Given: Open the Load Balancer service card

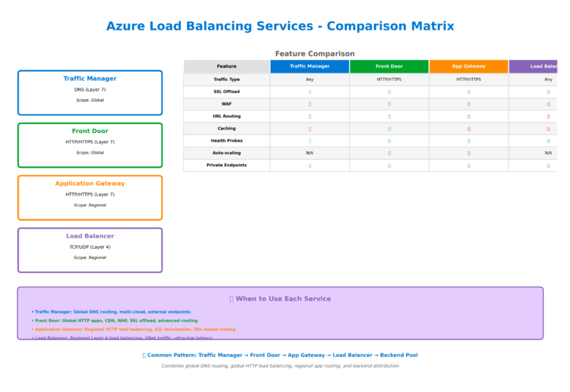Looking at the screenshot, I should point(90,250).
